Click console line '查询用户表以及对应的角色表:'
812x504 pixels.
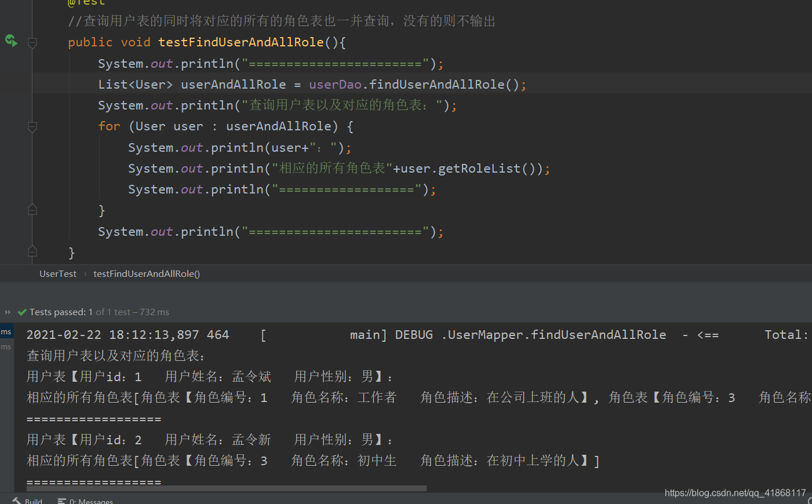click(115, 356)
